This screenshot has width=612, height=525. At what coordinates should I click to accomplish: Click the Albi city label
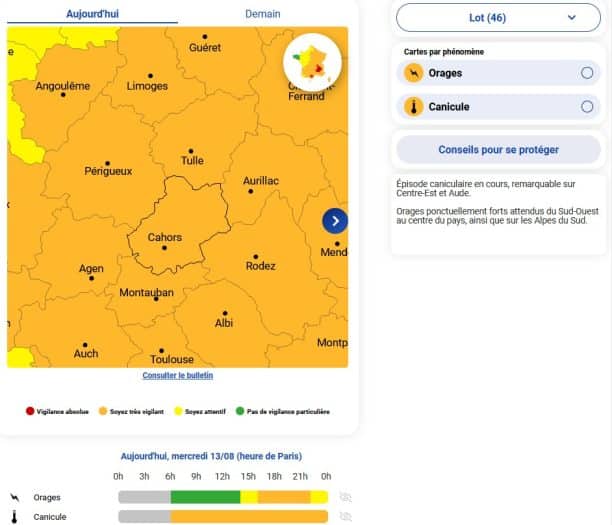click(224, 323)
